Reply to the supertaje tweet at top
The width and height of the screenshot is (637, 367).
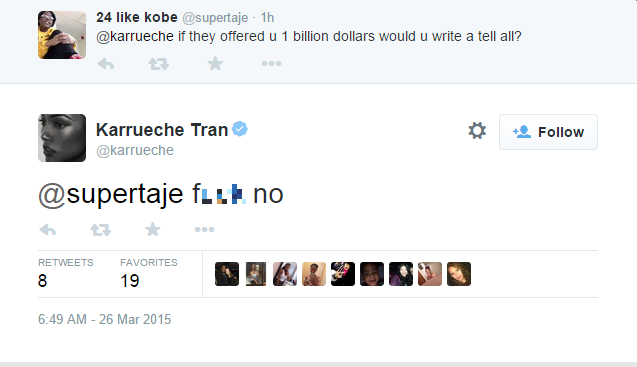point(106,64)
